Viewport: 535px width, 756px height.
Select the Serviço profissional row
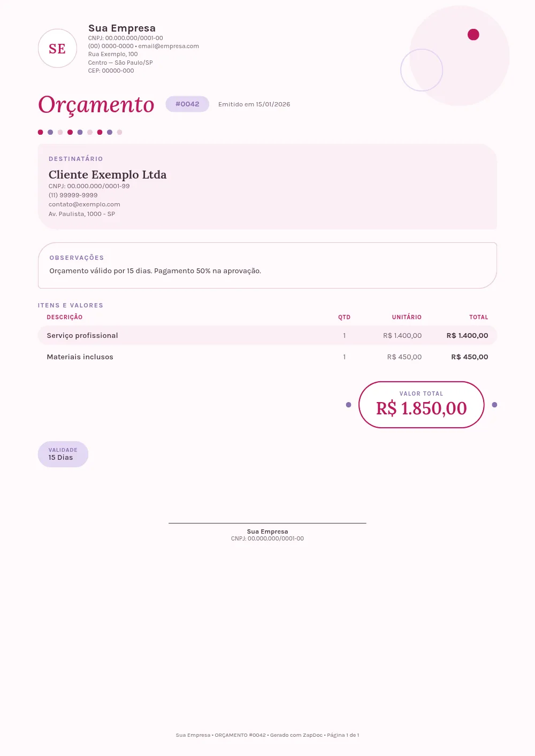267,335
